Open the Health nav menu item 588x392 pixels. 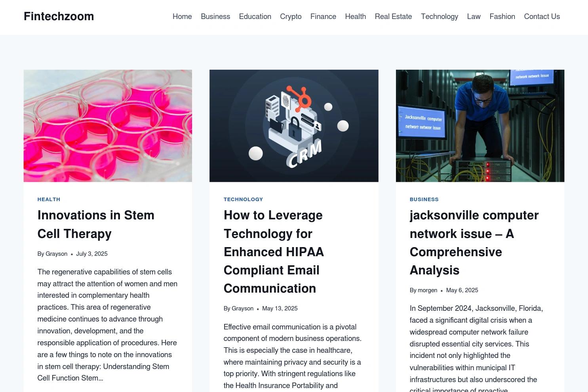click(x=355, y=17)
